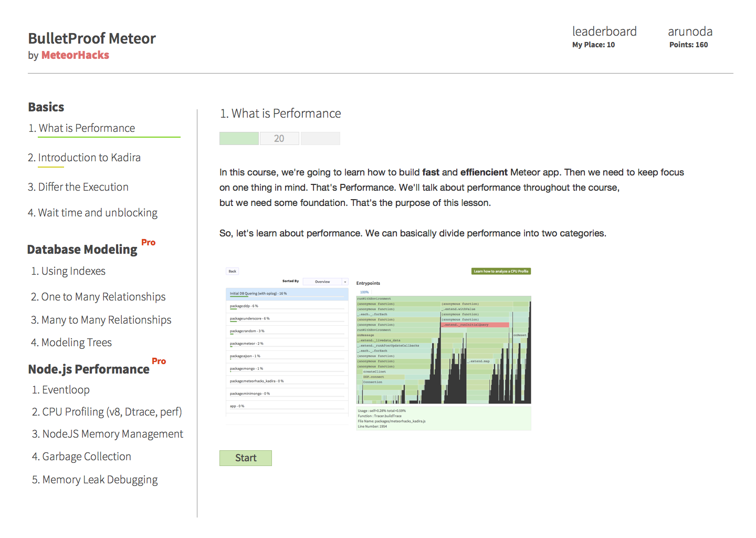Select lesson 2. Introduction to Kadira
This screenshot has width=756, height=538.
point(84,158)
